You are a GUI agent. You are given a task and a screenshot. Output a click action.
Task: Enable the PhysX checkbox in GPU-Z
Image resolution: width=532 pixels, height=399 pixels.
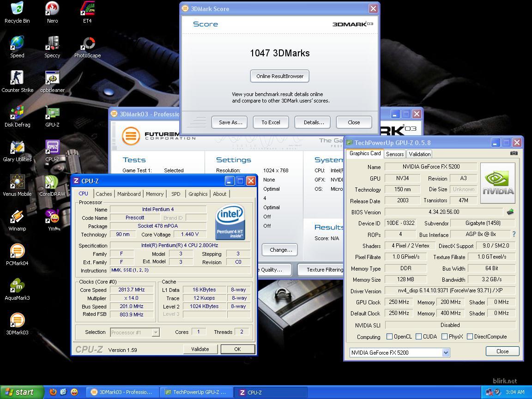pyautogui.click(x=444, y=337)
